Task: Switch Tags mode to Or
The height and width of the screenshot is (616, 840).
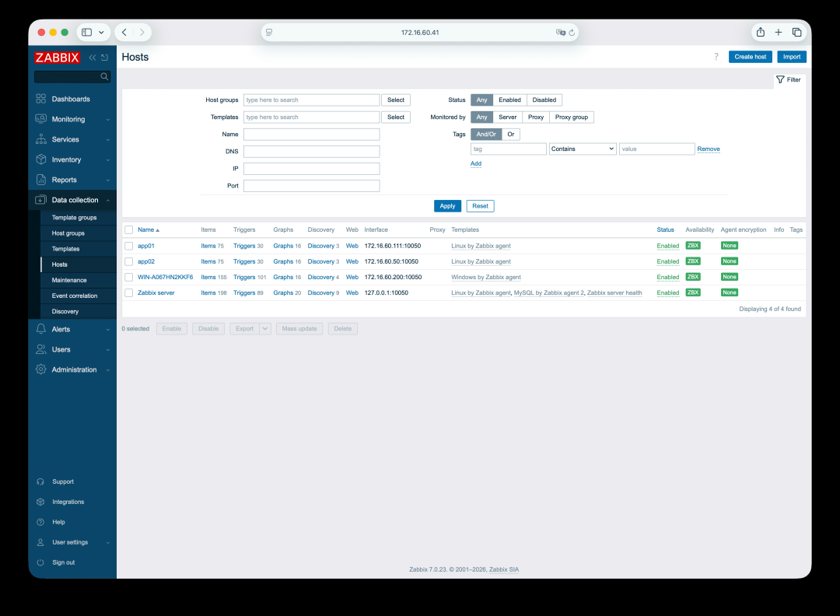Action: 510,135
